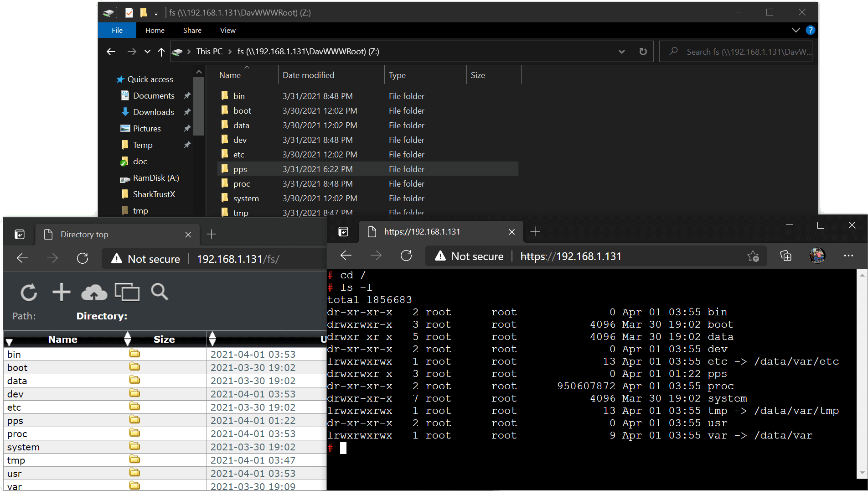This screenshot has height=491, width=868.
Task: Copy files with the duplicate icon
Action: tap(127, 293)
